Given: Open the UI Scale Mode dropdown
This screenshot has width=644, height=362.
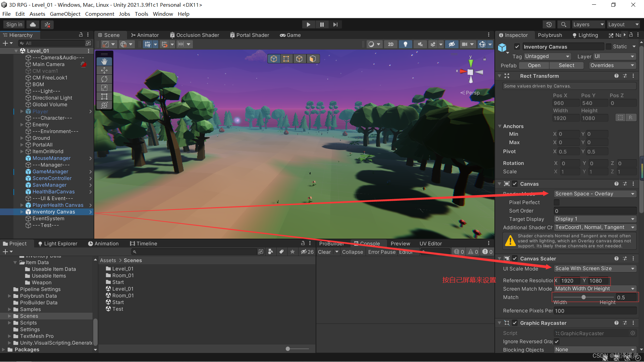Looking at the screenshot, I should [x=595, y=268].
